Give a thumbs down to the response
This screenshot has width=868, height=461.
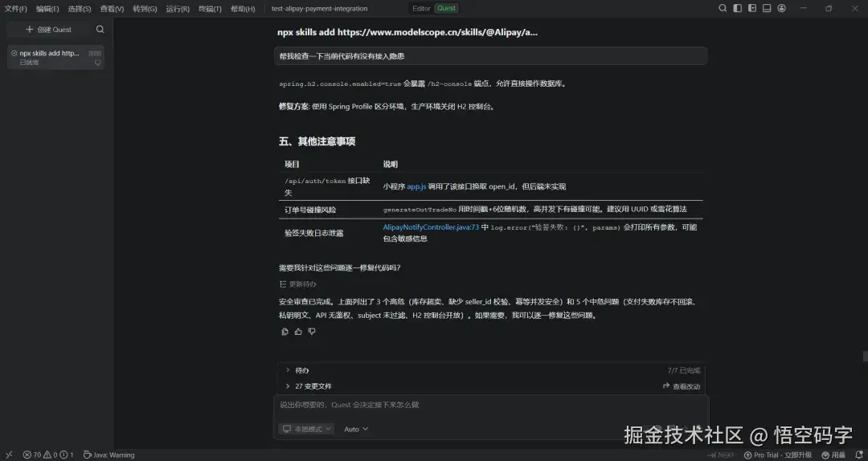pos(312,332)
